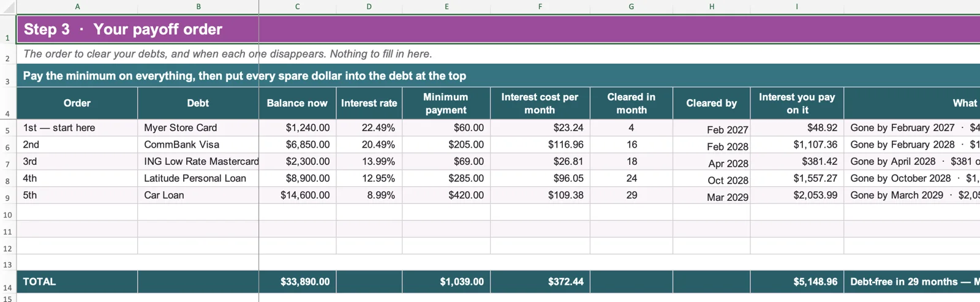Select the 'Latitude Personal Loan' cell

[198, 178]
